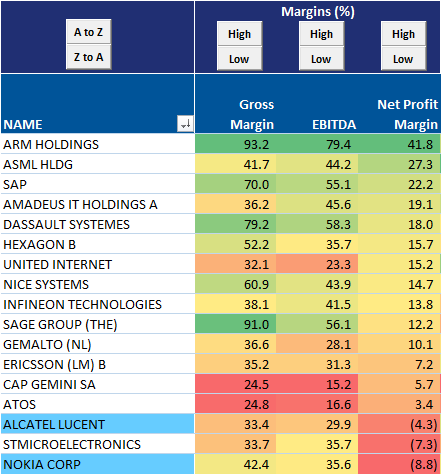Select DASSAULT SYSTEMES gross margin 79.2
441x474 pixels.
(x=235, y=224)
